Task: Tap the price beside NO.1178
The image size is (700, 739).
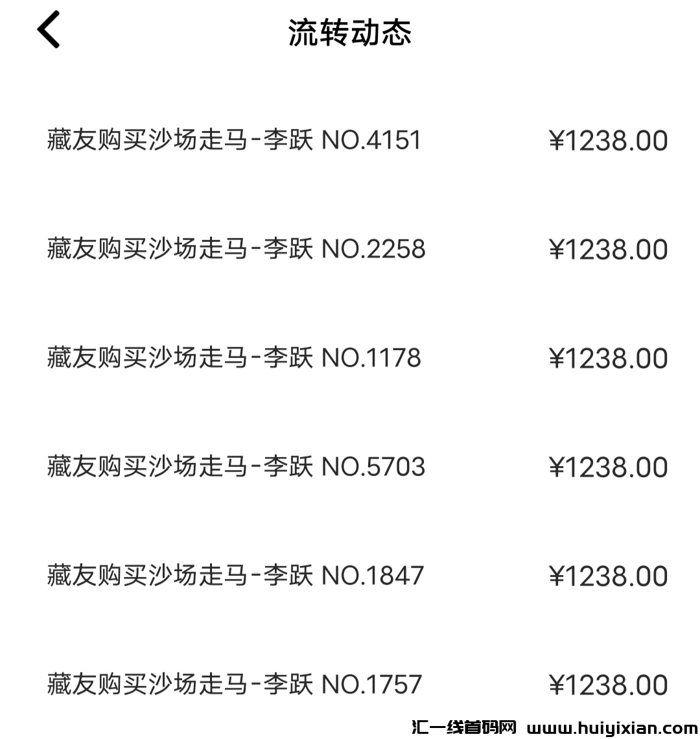Action: pyautogui.click(x=608, y=358)
